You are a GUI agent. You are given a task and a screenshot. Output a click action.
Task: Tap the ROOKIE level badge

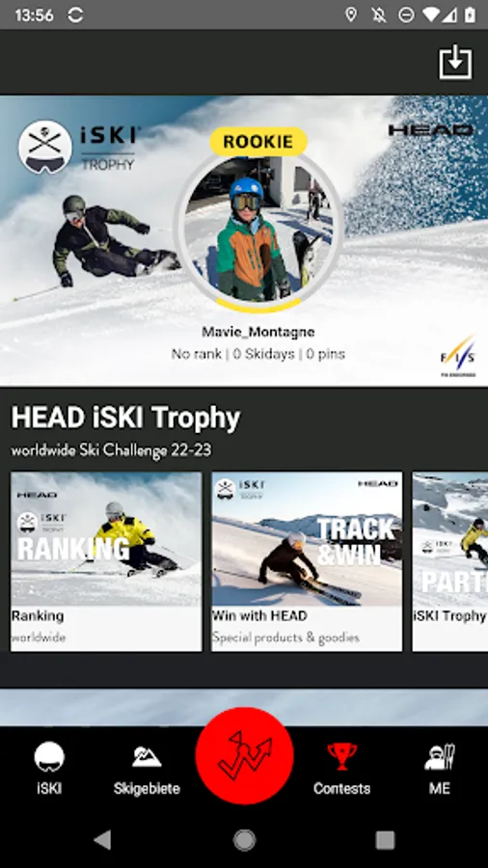[x=258, y=141]
